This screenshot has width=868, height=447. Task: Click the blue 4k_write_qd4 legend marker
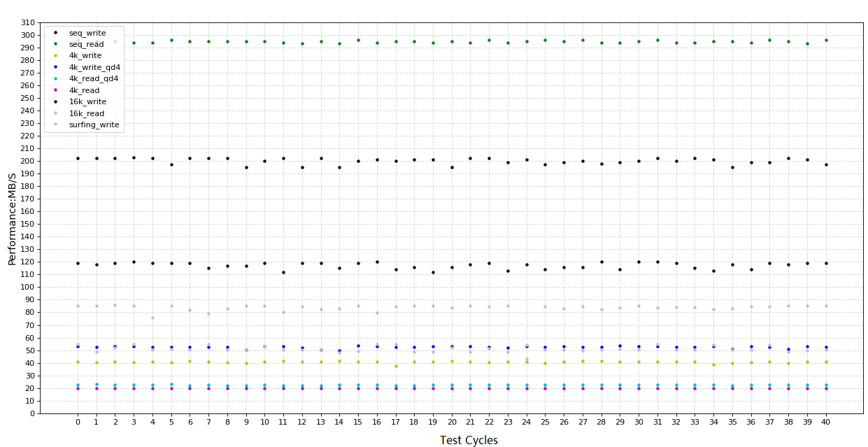(55, 68)
